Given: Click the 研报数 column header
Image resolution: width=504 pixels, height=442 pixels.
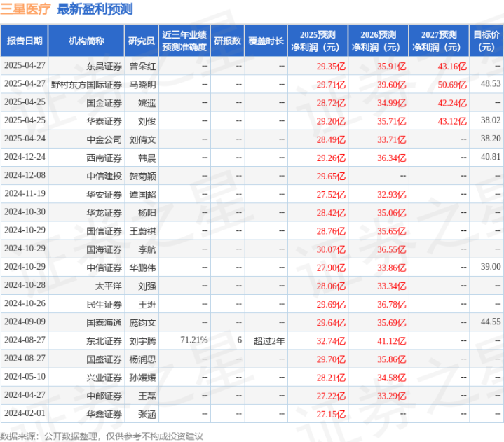Looking at the screenshot, I should (228, 41).
